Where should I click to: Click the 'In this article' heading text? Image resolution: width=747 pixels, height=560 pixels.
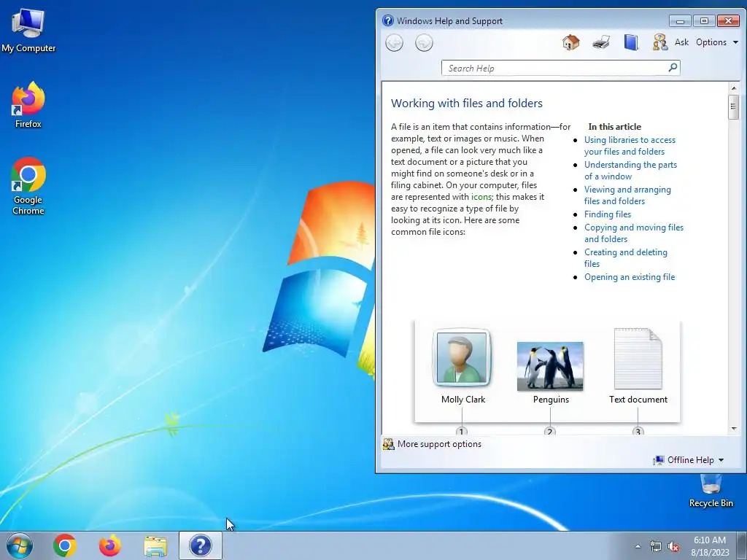click(614, 127)
